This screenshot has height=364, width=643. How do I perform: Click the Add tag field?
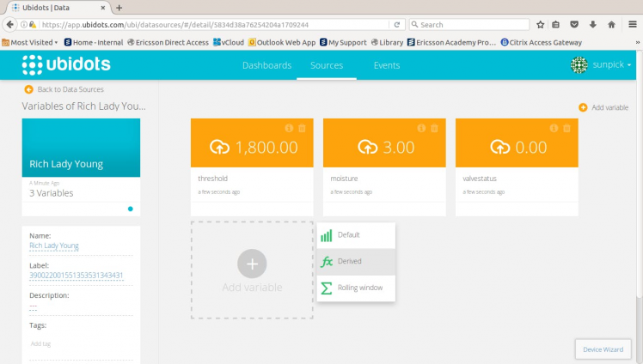40,344
